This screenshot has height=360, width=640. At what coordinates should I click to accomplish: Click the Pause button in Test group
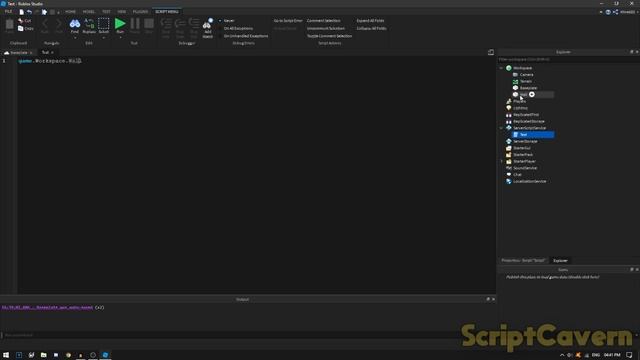pyautogui.click(x=135, y=24)
